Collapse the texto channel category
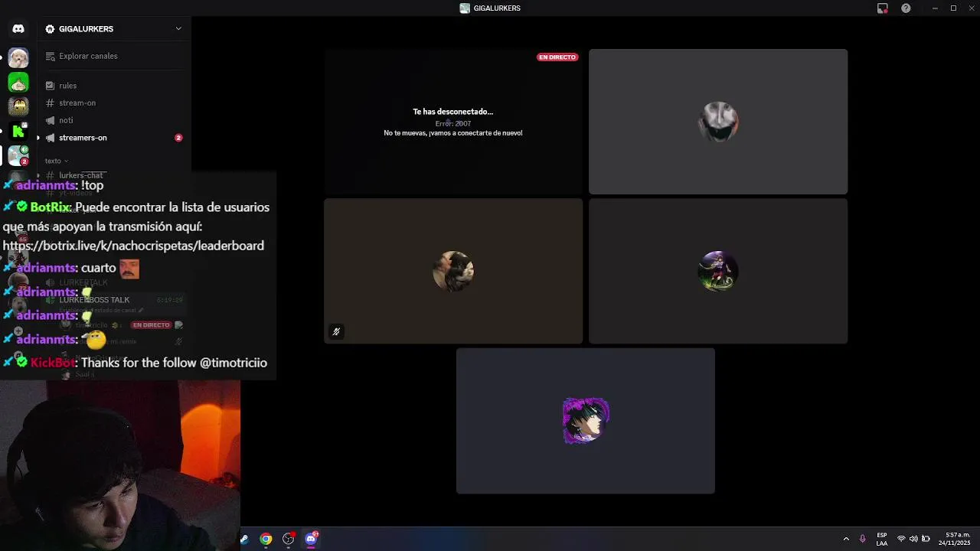980x551 pixels. coord(57,161)
